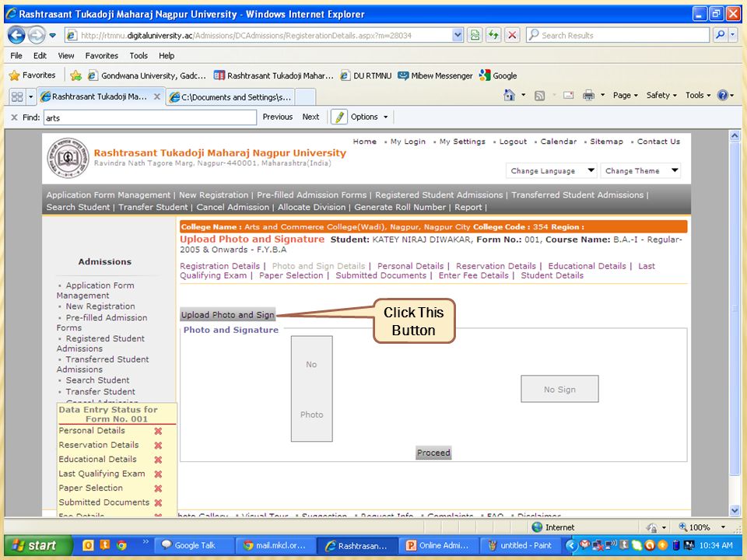747x560 pixels.
Task: Open the Edit menu
Action: tap(40, 56)
